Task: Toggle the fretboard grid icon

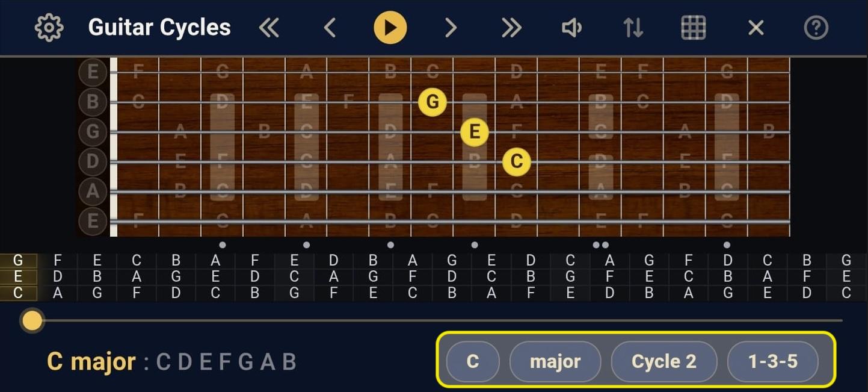Action: [x=693, y=28]
